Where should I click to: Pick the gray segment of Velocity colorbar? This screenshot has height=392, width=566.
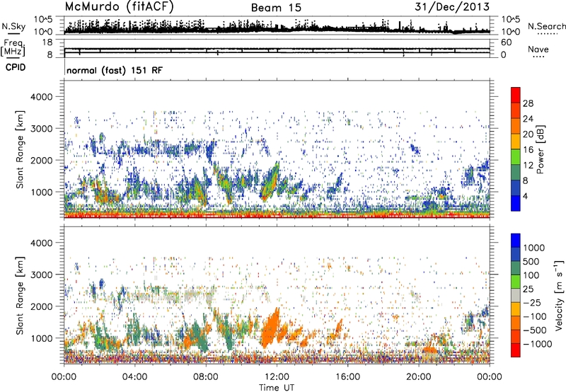coord(516,296)
